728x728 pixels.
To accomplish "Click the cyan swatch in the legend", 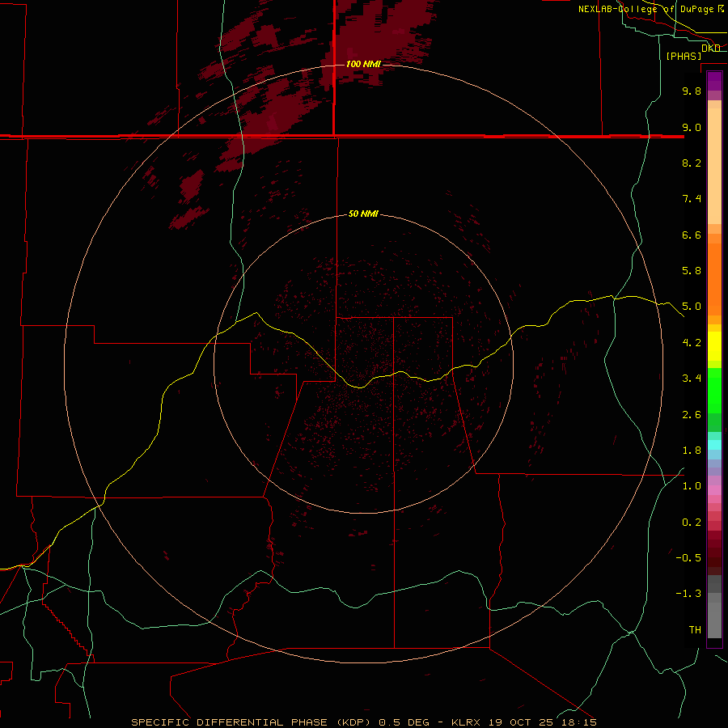I will click(714, 445).
